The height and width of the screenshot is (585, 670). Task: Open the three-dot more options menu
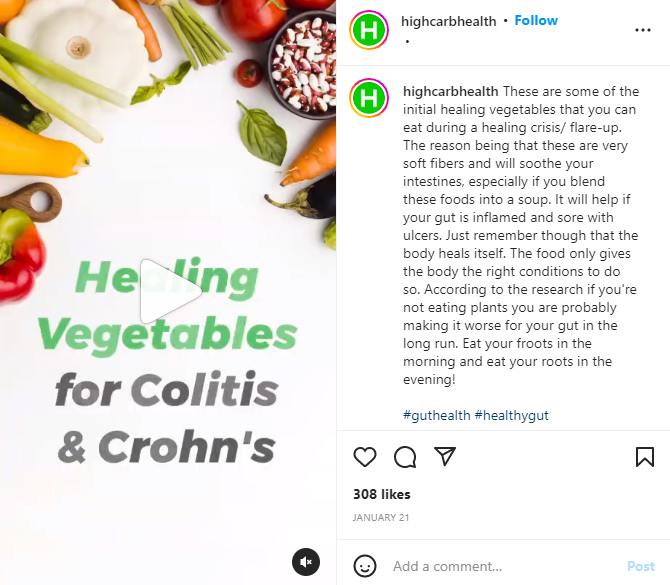tap(643, 30)
